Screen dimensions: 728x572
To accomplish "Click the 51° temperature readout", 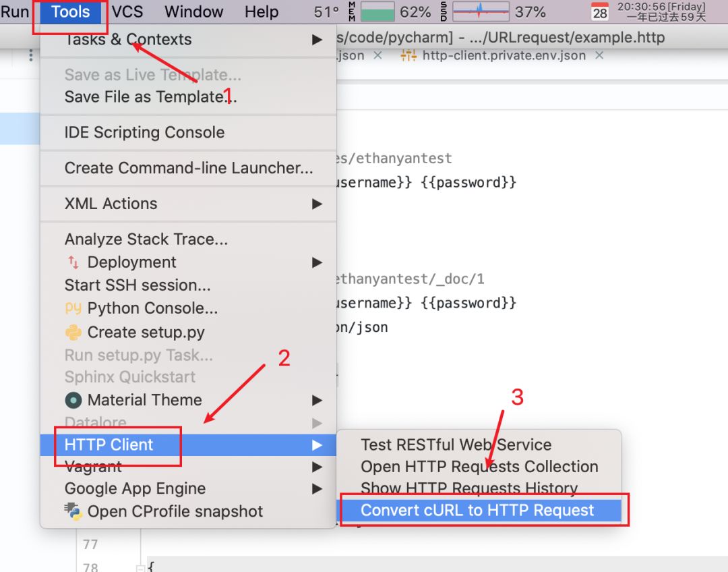I will pos(326,11).
